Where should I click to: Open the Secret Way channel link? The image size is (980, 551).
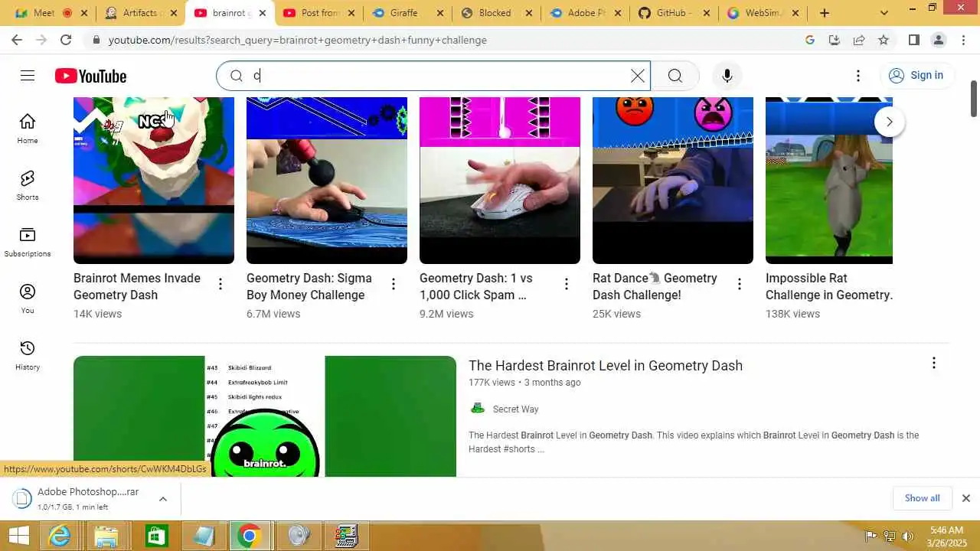tap(515, 409)
